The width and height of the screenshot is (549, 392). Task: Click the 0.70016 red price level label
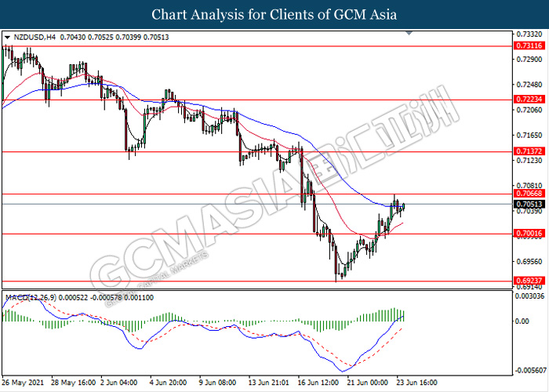point(529,234)
